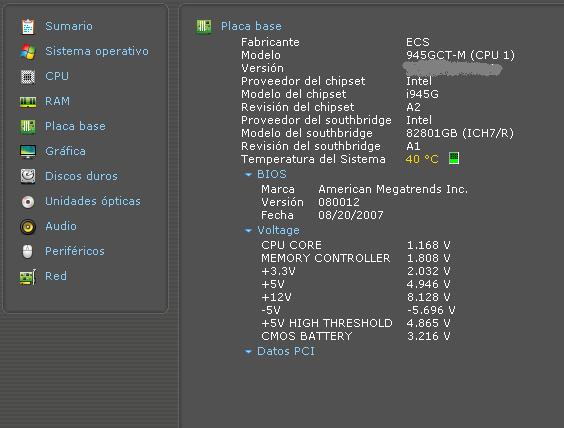564x428 pixels.
Task: Click the Unidades ópticas disc icon
Action: 28,201
